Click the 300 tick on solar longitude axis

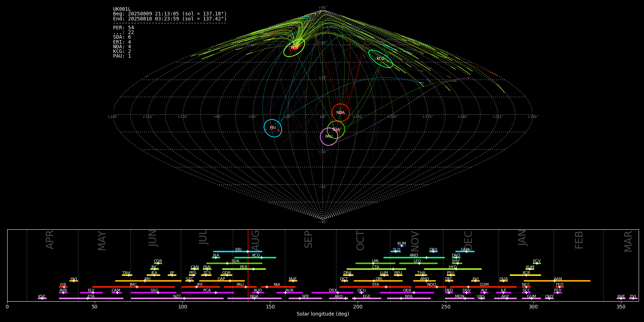pos(533,307)
